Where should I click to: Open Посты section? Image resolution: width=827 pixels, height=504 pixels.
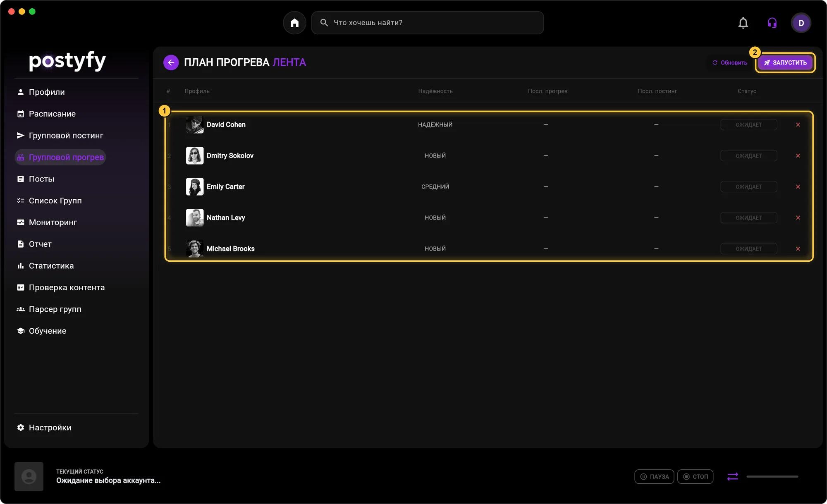(36, 179)
